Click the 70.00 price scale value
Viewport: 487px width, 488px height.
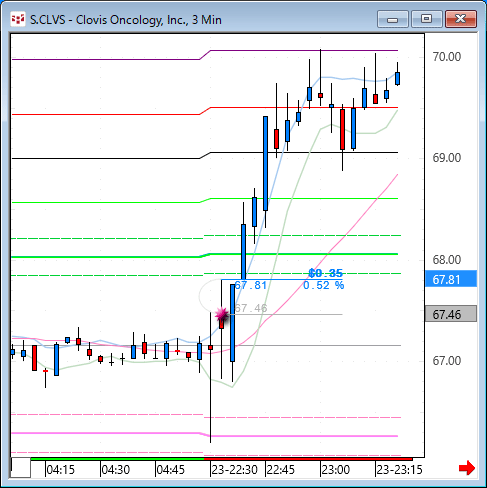(x=447, y=56)
